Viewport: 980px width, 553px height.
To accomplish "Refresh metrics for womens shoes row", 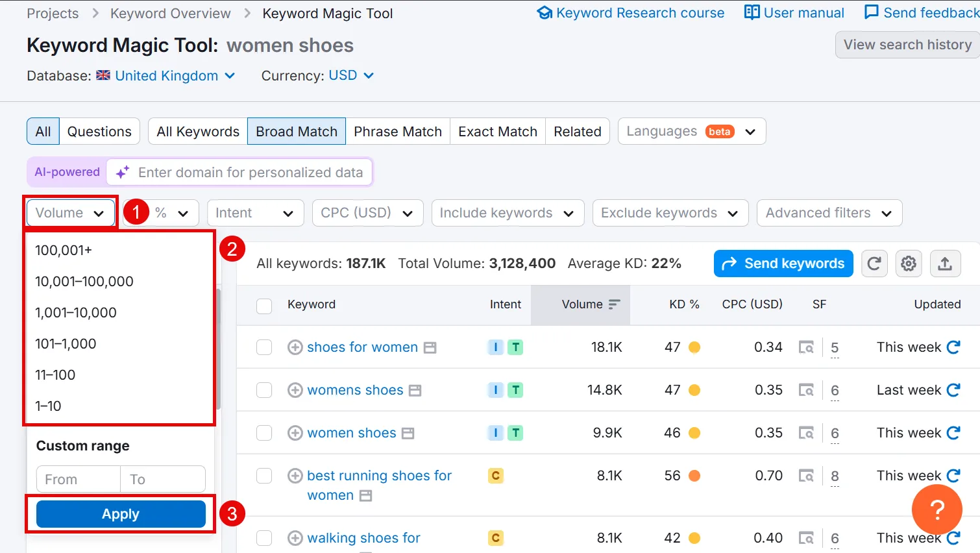I will pos(953,390).
